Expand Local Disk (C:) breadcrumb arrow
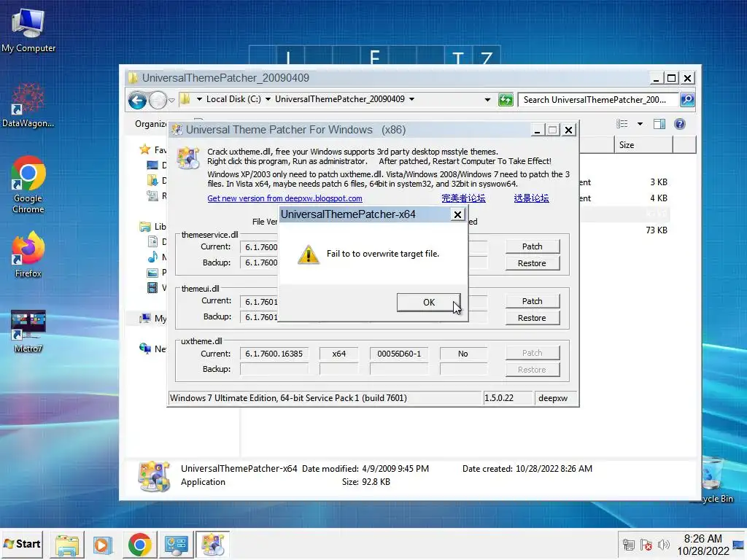Screen dimensions: 747x560 [268, 99]
